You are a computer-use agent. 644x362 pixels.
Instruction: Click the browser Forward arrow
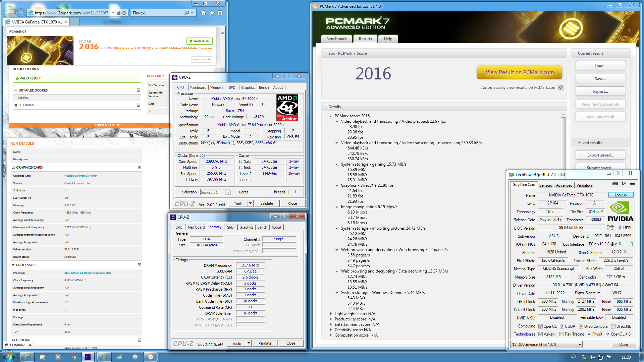[21, 13]
